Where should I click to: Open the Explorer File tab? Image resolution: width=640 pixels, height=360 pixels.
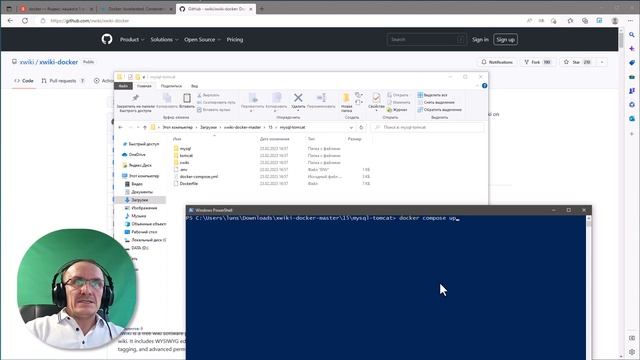tap(123, 86)
